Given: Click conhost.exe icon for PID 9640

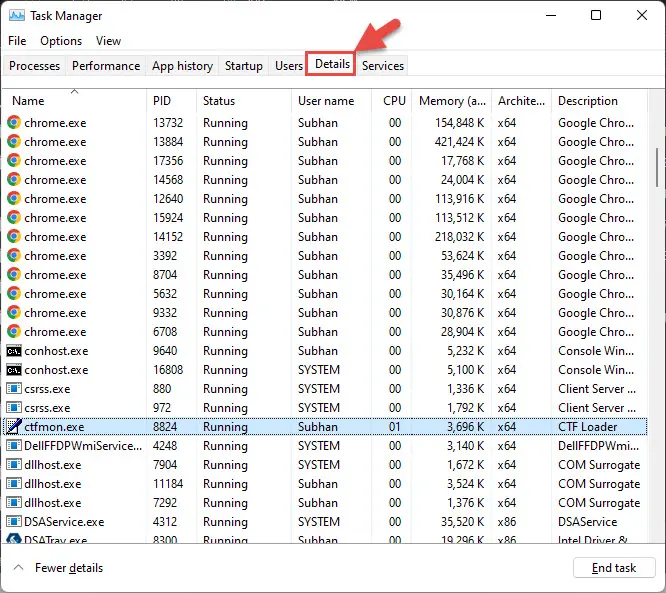Looking at the screenshot, I should [x=14, y=351].
